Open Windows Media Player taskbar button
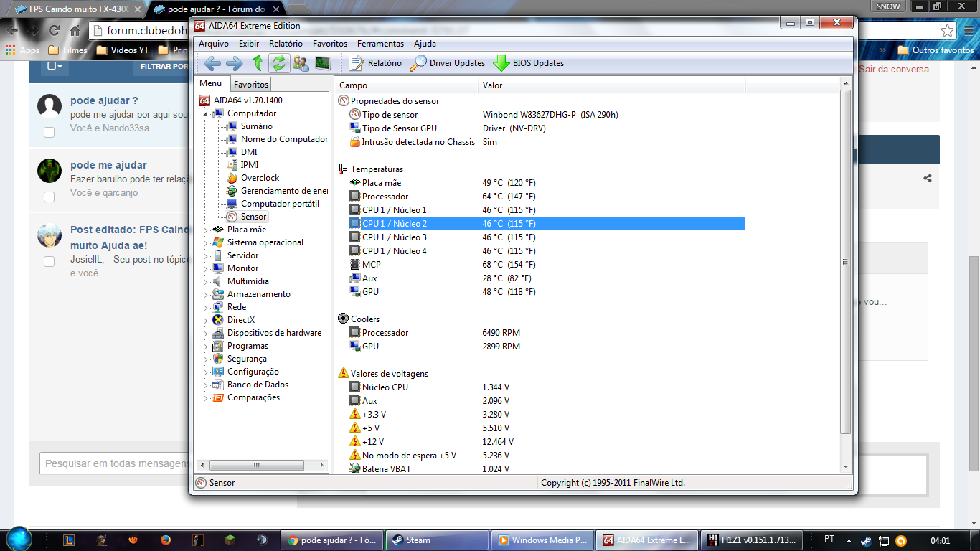The width and height of the screenshot is (980, 551). 542,540
